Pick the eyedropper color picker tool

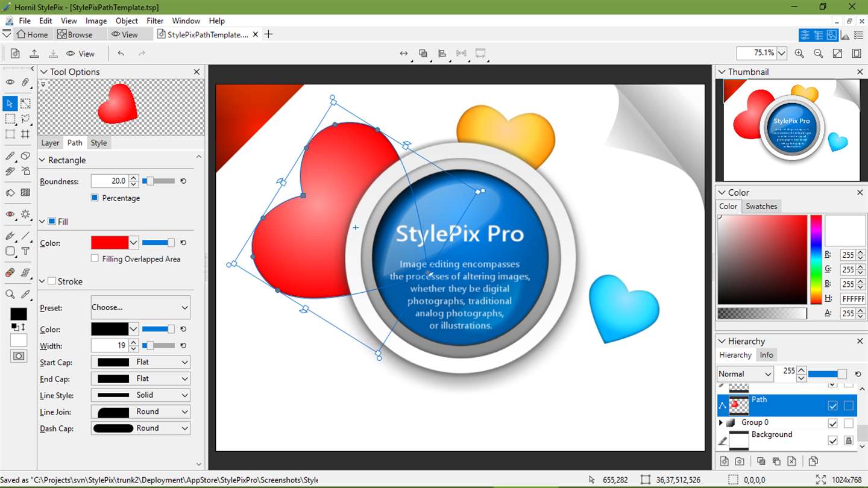(25, 294)
